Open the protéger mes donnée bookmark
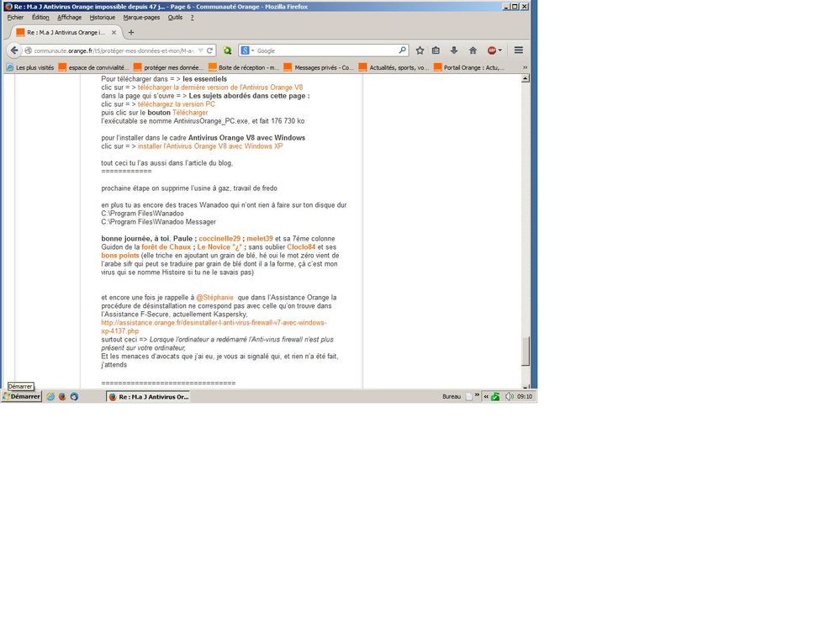Screen dimensions: 840x630 coord(168,67)
